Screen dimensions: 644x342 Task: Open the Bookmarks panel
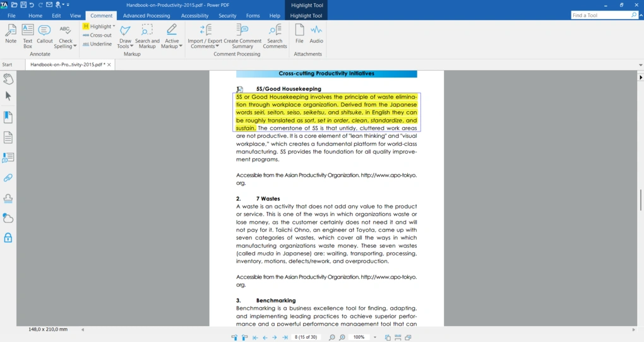tap(8, 117)
